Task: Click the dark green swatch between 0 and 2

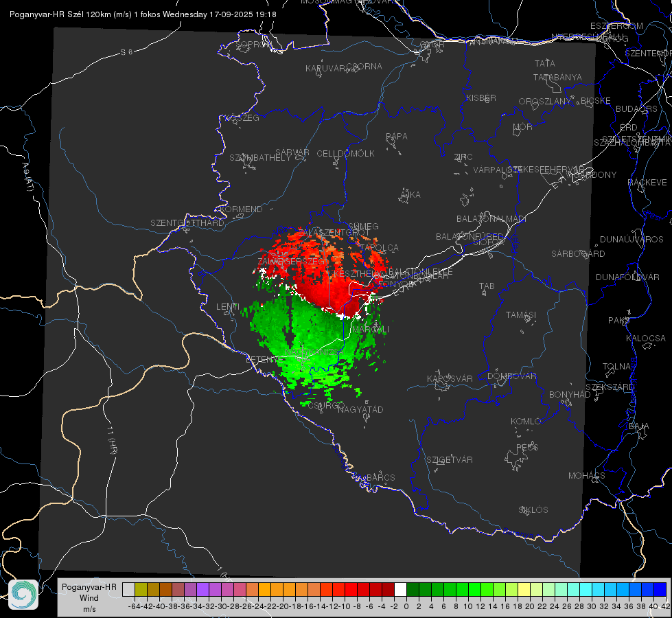Action: [413, 589]
